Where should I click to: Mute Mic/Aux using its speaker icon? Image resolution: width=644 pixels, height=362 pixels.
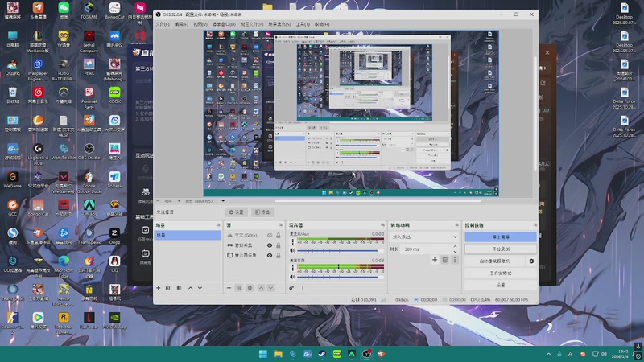tap(291, 250)
